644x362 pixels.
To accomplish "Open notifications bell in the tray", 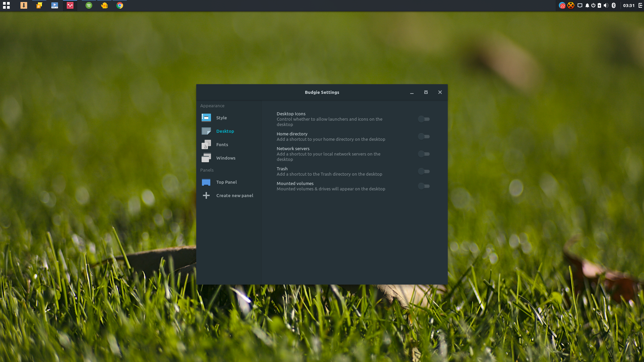I will coord(587,5).
